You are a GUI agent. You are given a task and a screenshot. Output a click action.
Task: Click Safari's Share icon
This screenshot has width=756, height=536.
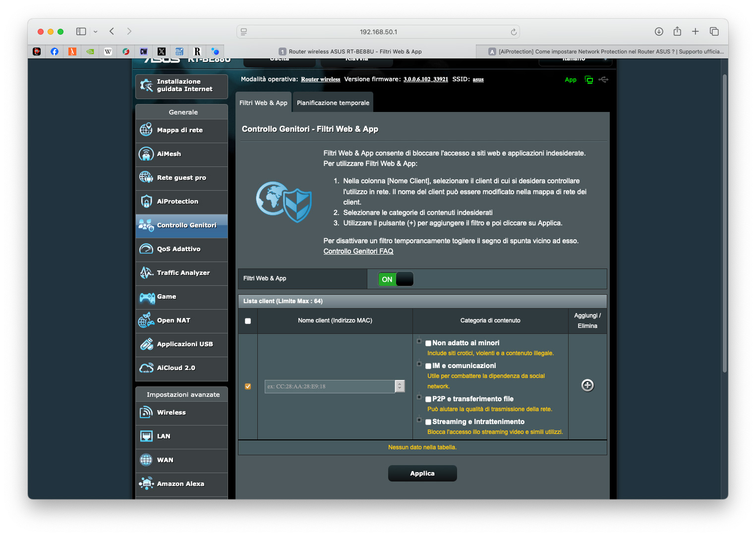(x=677, y=31)
